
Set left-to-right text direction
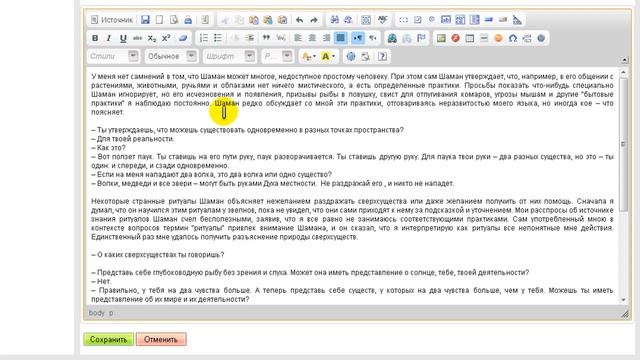(358, 38)
